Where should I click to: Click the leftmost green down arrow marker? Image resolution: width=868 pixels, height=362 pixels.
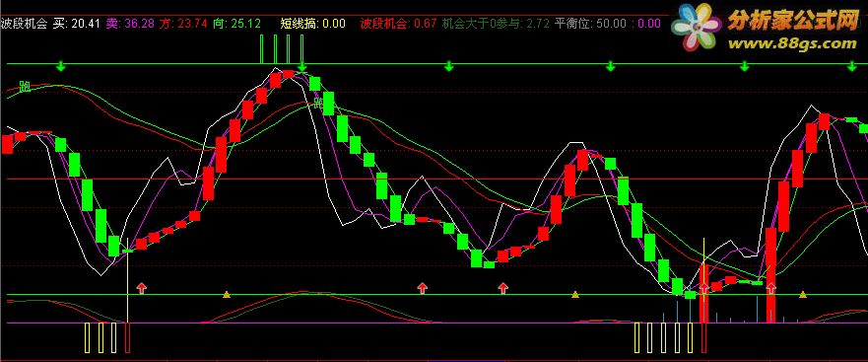pos(61,68)
